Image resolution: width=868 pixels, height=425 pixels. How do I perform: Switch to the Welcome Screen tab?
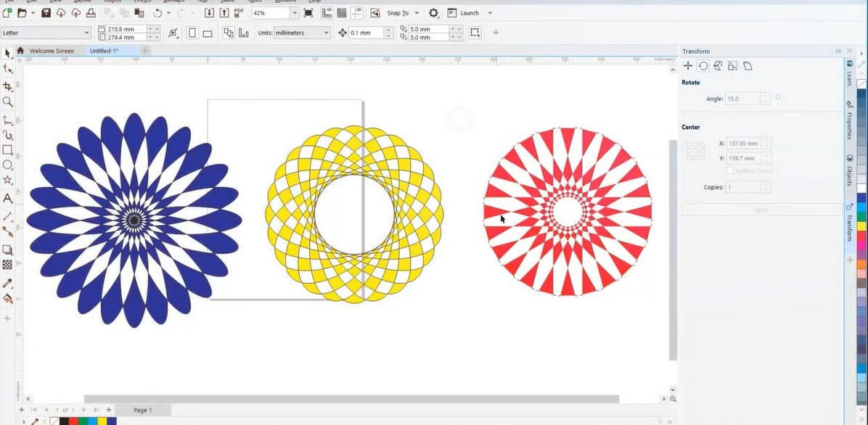point(52,51)
